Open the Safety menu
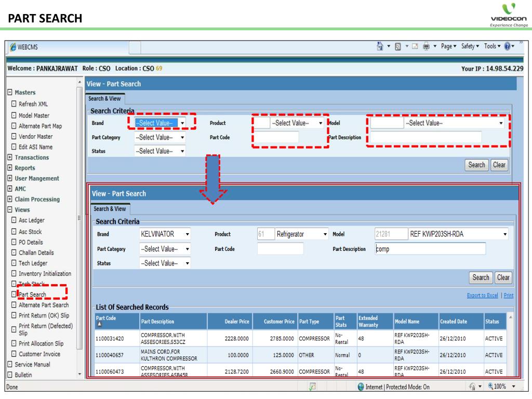This screenshot has height=399, width=532. point(470,46)
